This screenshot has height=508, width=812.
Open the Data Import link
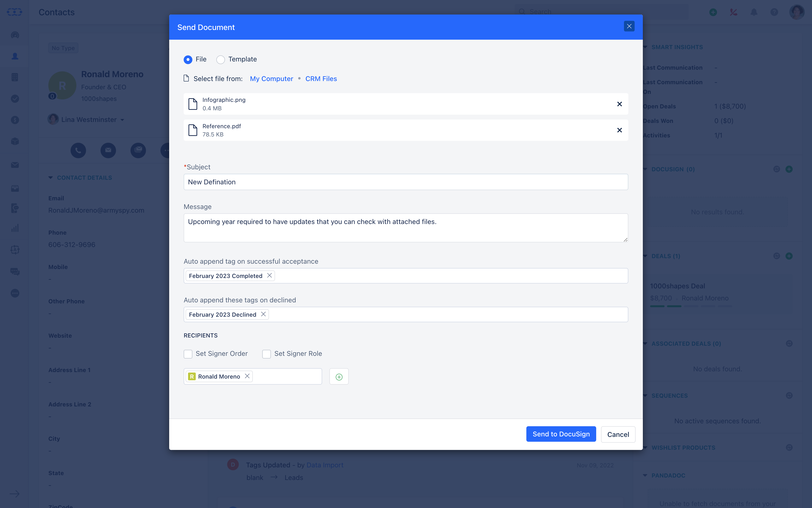(325, 465)
